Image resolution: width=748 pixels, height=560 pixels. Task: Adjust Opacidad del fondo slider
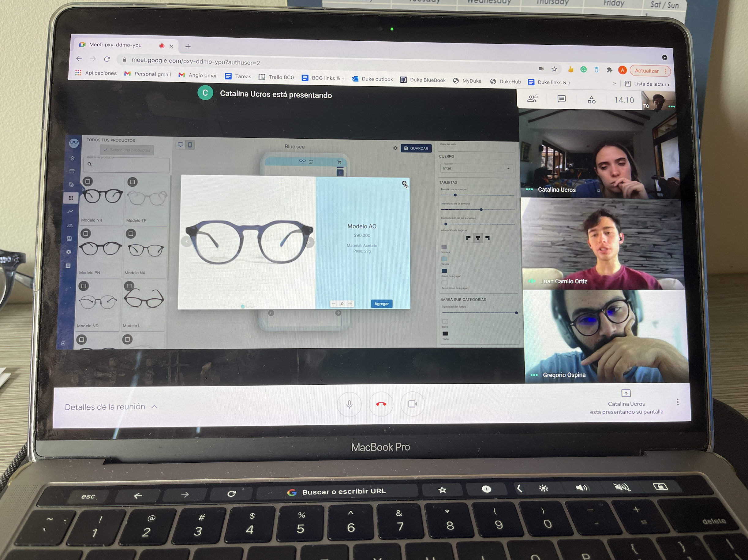pyautogui.click(x=479, y=313)
